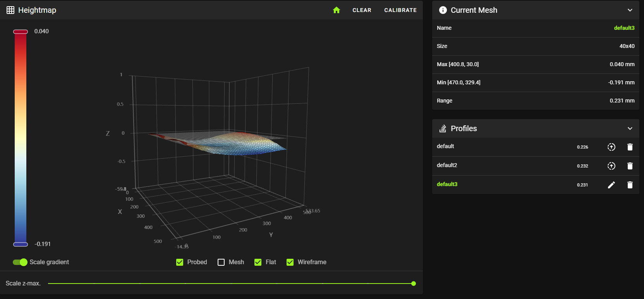Click the Max value 0.040 mm
This screenshot has width=644, height=299.
coord(622,64)
